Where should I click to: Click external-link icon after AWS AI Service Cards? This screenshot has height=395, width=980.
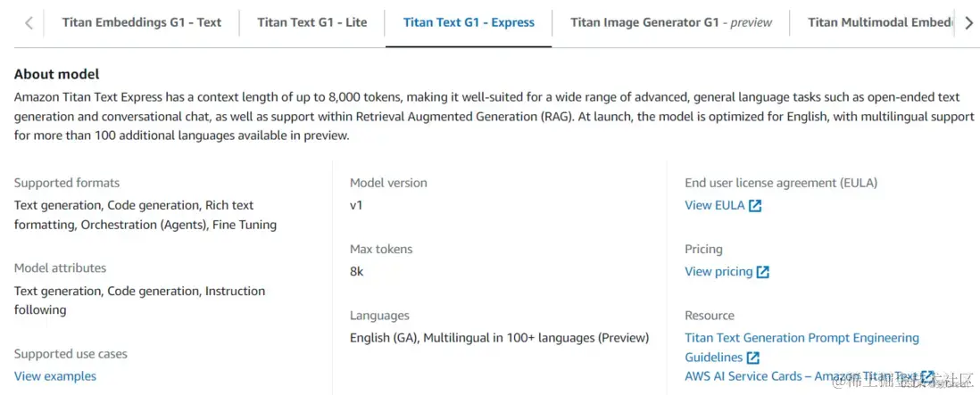(x=928, y=376)
